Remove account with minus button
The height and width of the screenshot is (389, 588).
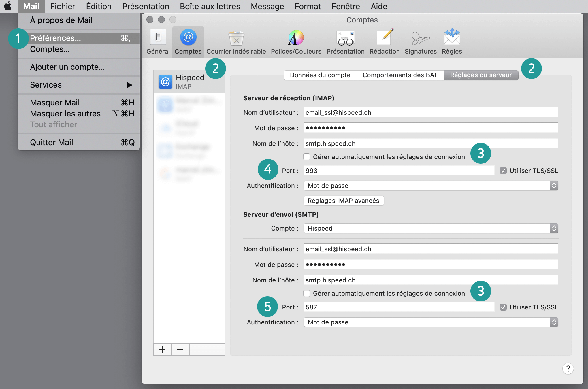click(180, 350)
